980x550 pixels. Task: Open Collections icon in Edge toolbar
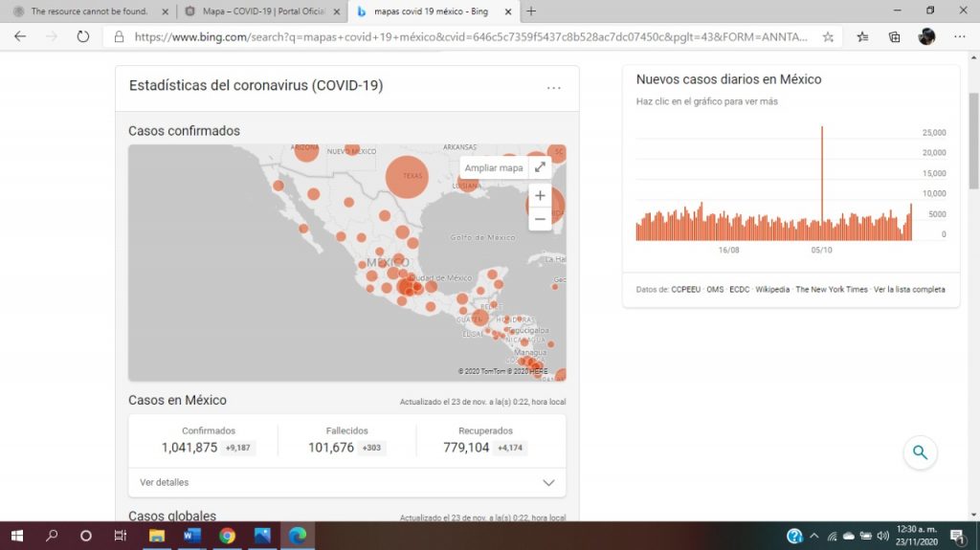coord(895,37)
